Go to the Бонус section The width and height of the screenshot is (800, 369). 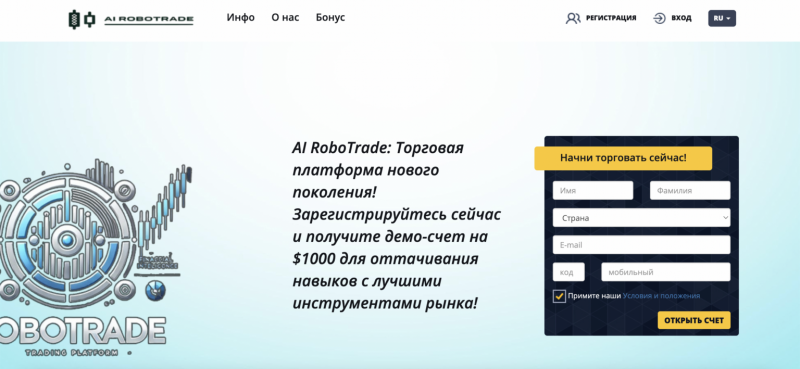point(330,17)
